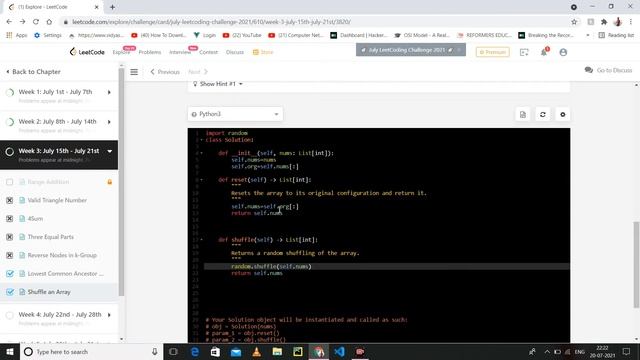The height and width of the screenshot is (360, 640).
Task: Click the Windows search box
Action: 91,352
